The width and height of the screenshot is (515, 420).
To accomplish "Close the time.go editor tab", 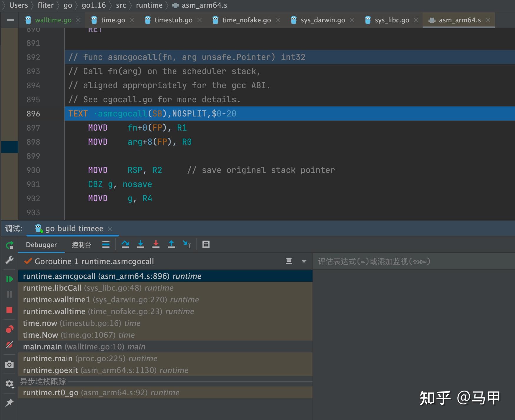I will tap(132, 20).
